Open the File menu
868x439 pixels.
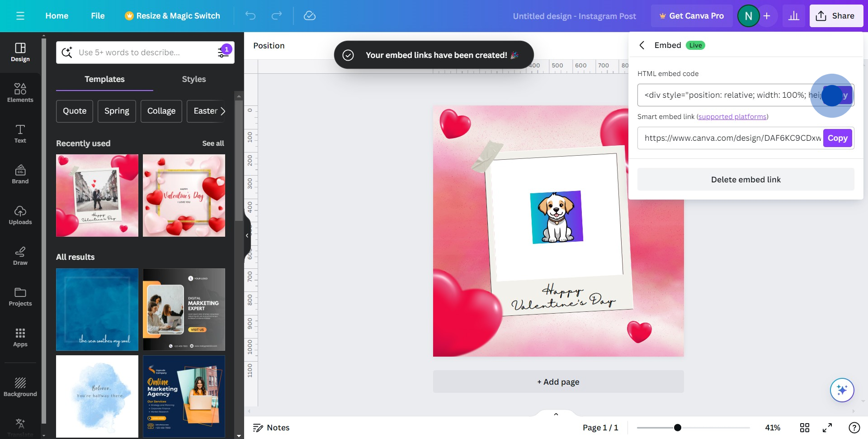[x=98, y=16]
